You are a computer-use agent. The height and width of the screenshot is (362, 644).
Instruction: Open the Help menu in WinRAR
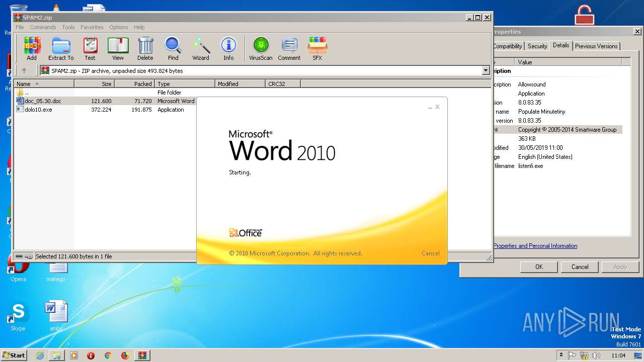click(139, 27)
